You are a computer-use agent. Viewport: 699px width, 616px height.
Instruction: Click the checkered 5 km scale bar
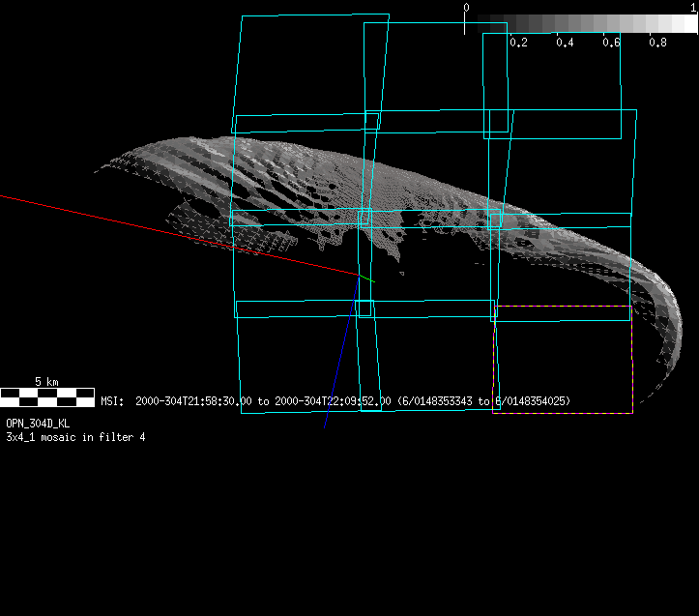[x=47, y=397]
